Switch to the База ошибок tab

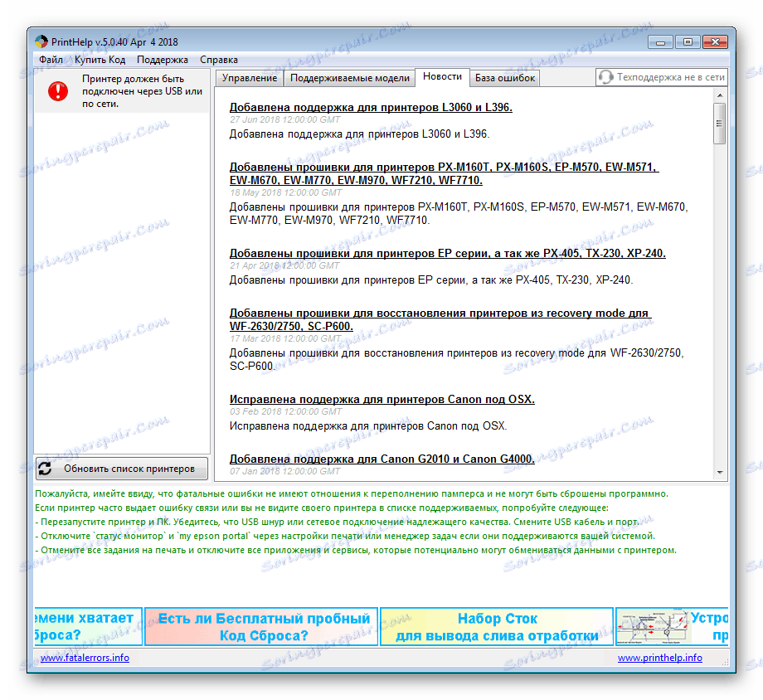[504, 78]
